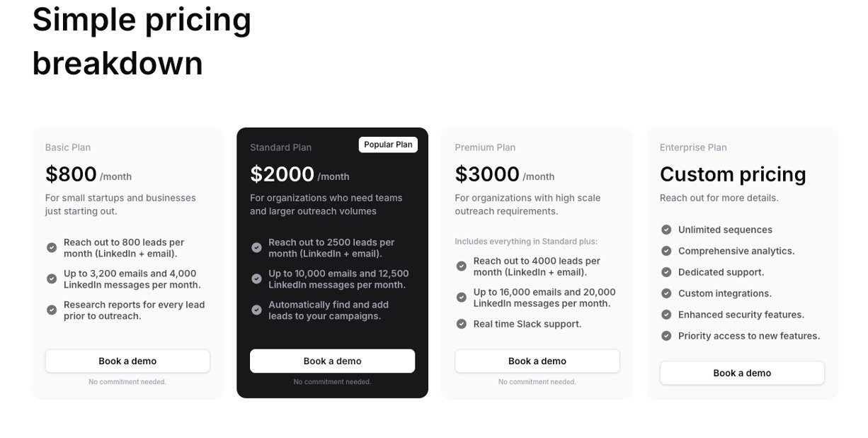The image size is (868, 438).
Task: Click the "Premium Plan" card title
Action: [x=485, y=147]
